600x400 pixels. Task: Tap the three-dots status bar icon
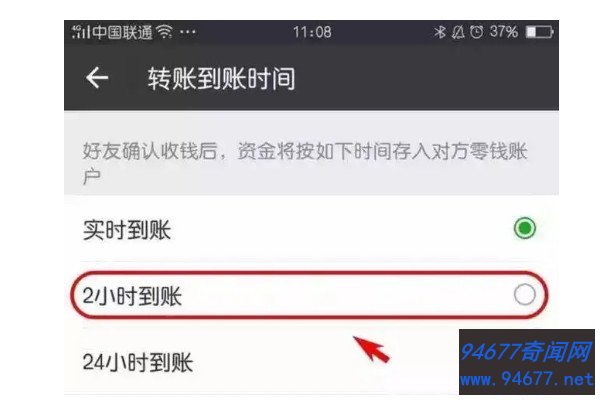tap(188, 32)
